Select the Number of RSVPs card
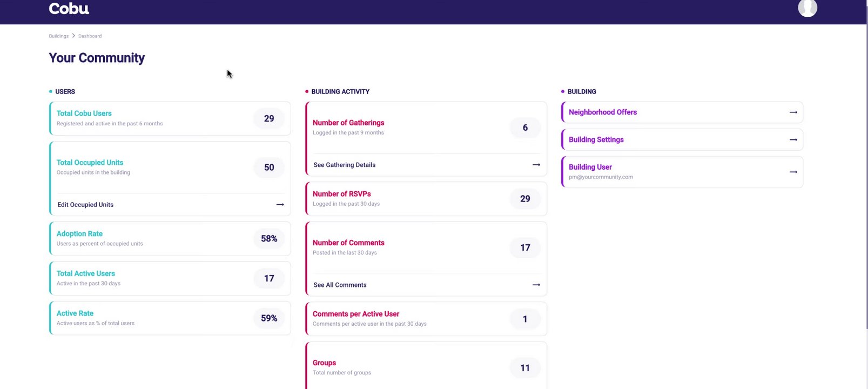868x389 pixels. coord(411,199)
